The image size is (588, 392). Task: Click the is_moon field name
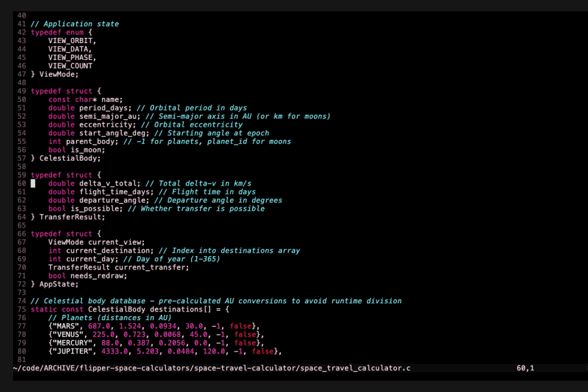86,150
